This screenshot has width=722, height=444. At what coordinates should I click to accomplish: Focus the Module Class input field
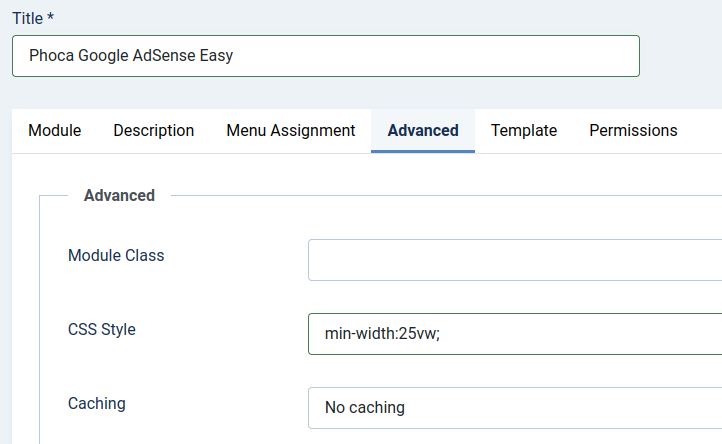coord(515,260)
